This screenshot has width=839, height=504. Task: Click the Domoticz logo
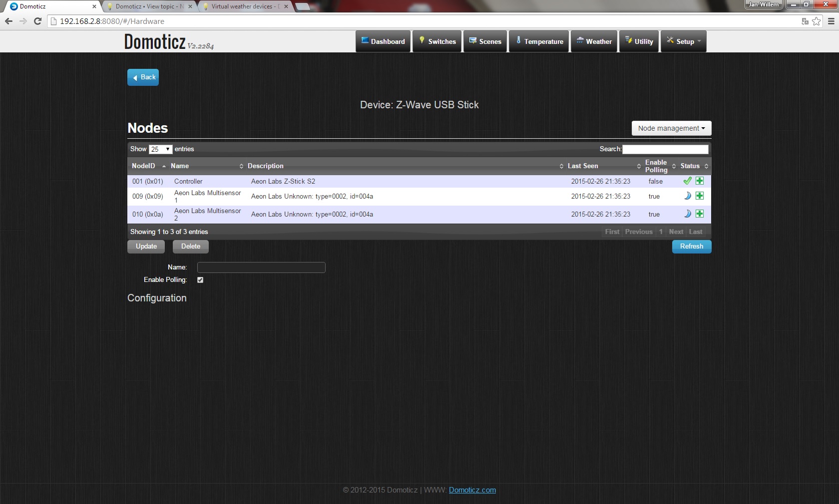pyautogui.click(x=169, y=42)
